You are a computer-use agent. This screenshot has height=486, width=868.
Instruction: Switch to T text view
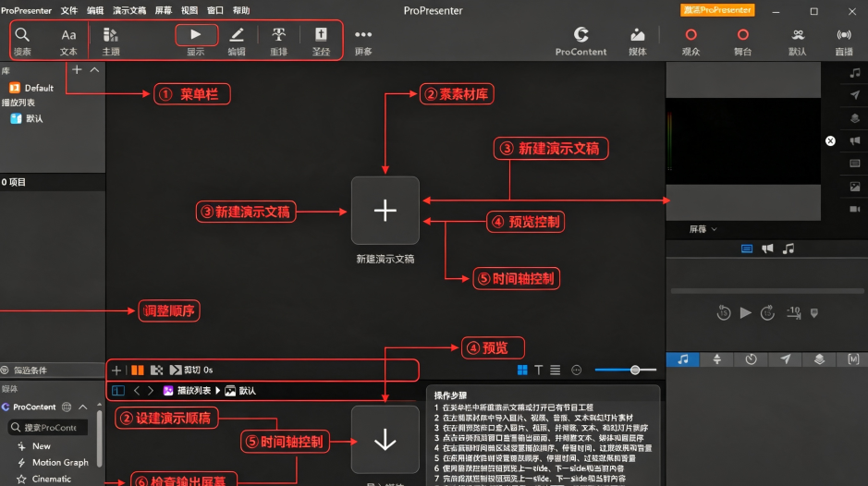(539, 370)
